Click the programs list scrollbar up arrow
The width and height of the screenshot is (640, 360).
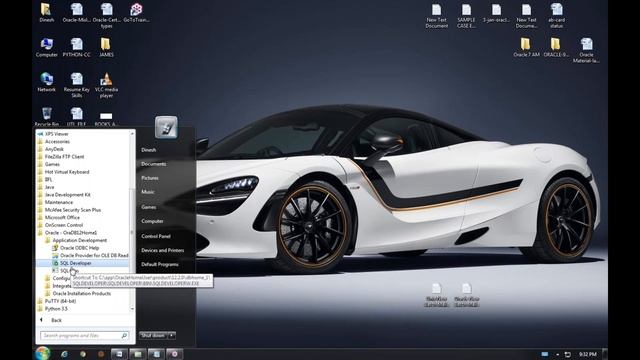click(132, 133)
